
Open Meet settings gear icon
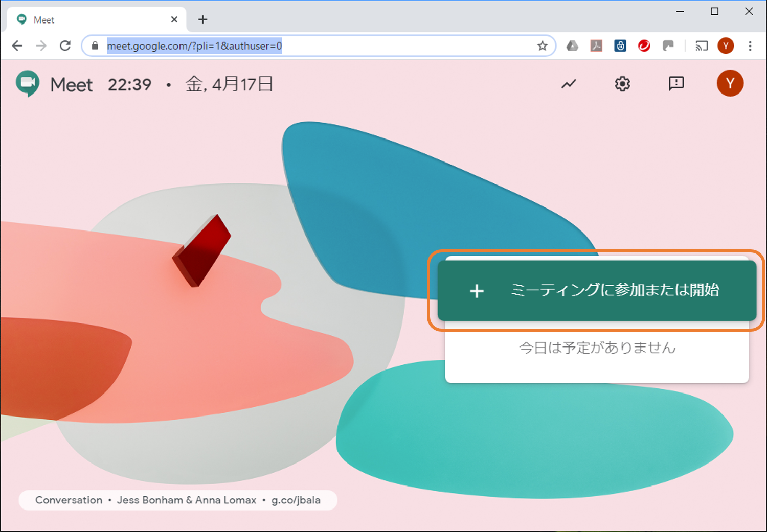pyautogui.click(x=622, y=84)
